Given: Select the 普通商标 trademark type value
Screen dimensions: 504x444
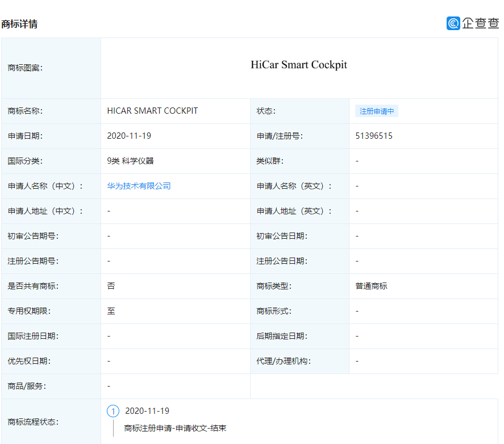Looking at the screenshot, I should [x=371, y=286].
